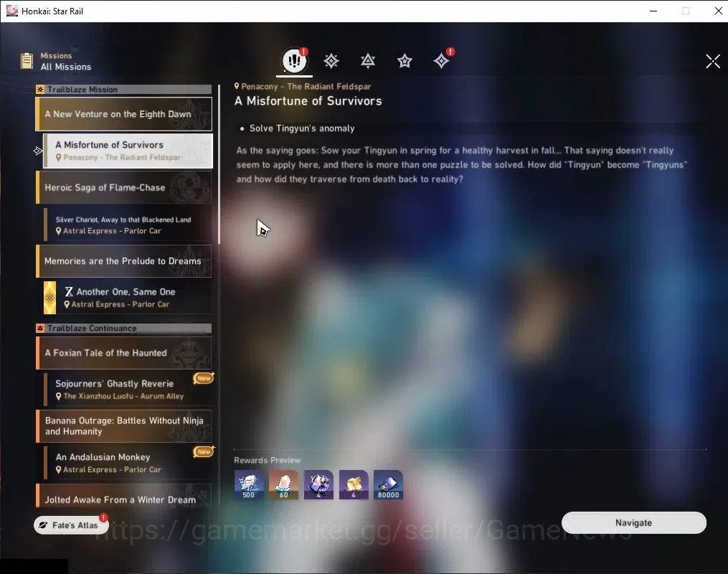Image resolution: width=728 pixels, height=574 pixels.
Task: Open Fate's Atlas
Action: click(71, 524)
